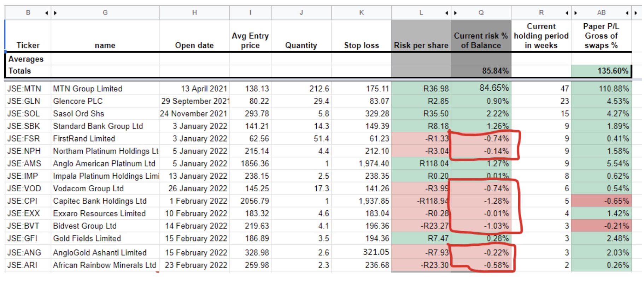Screen dimensions: 644x281
Task: Select the 1856.36 entry price cell
Action: pyautogui.click(x=250, y=164)
